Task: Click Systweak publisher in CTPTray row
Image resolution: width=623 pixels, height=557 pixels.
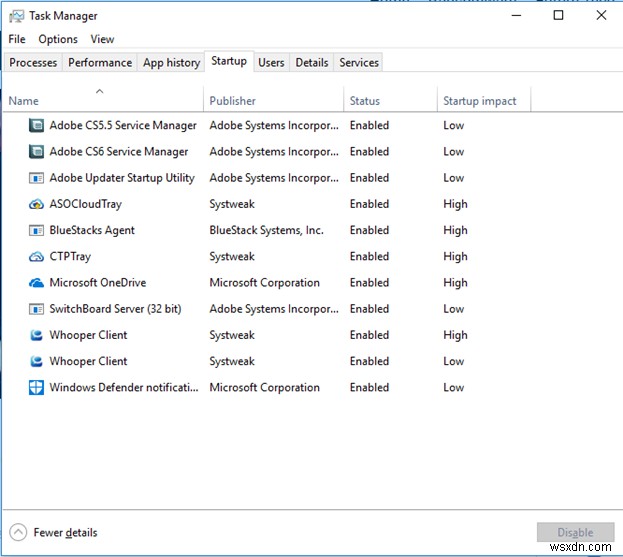Action: pyautogui.click(x=232, y=257)
